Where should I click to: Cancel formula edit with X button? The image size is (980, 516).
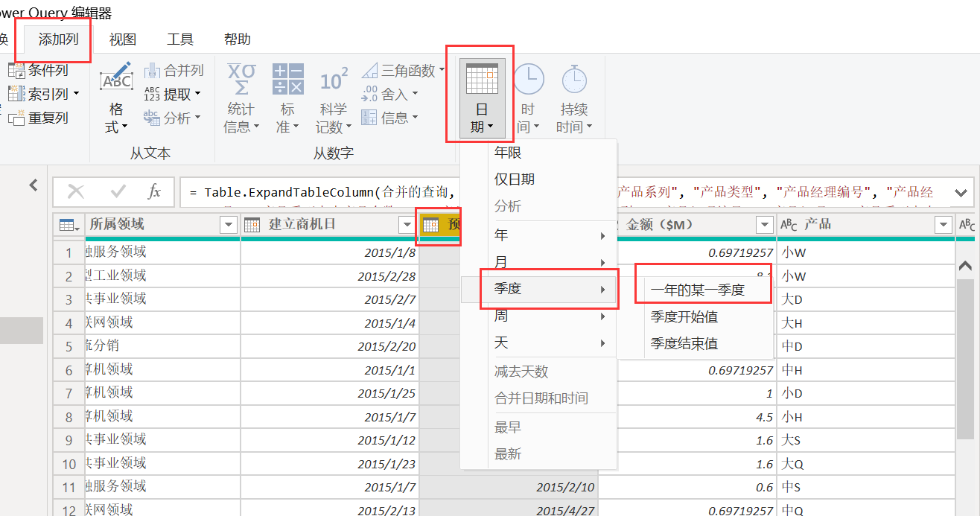tap(76, 192)
